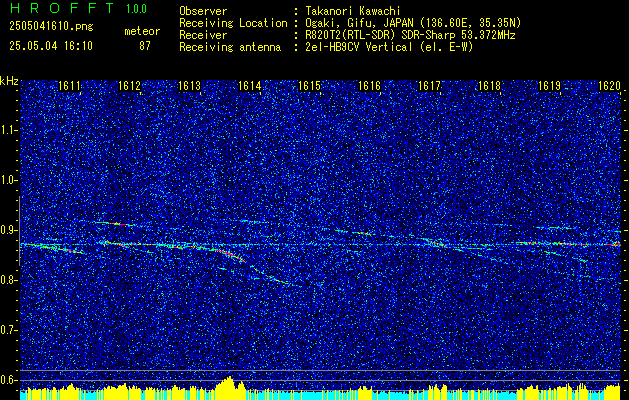Click the 1.0 kHz axis label

click(9, 181)
